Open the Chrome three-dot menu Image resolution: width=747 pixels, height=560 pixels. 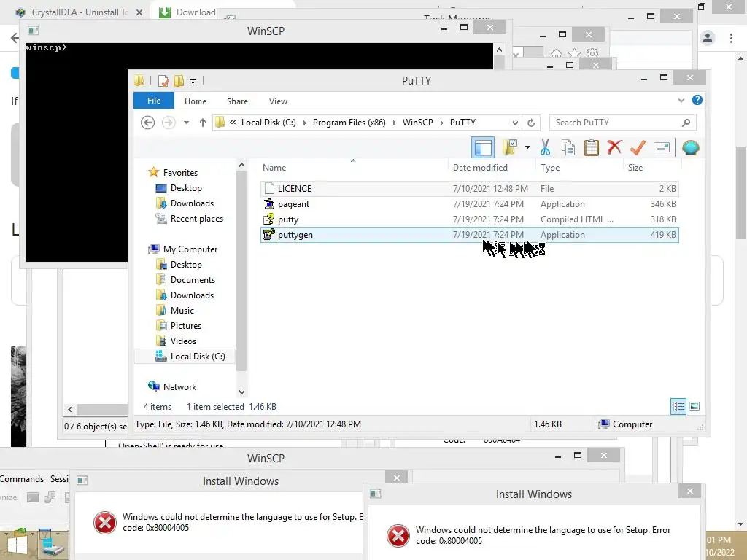[x=731, y=38]
